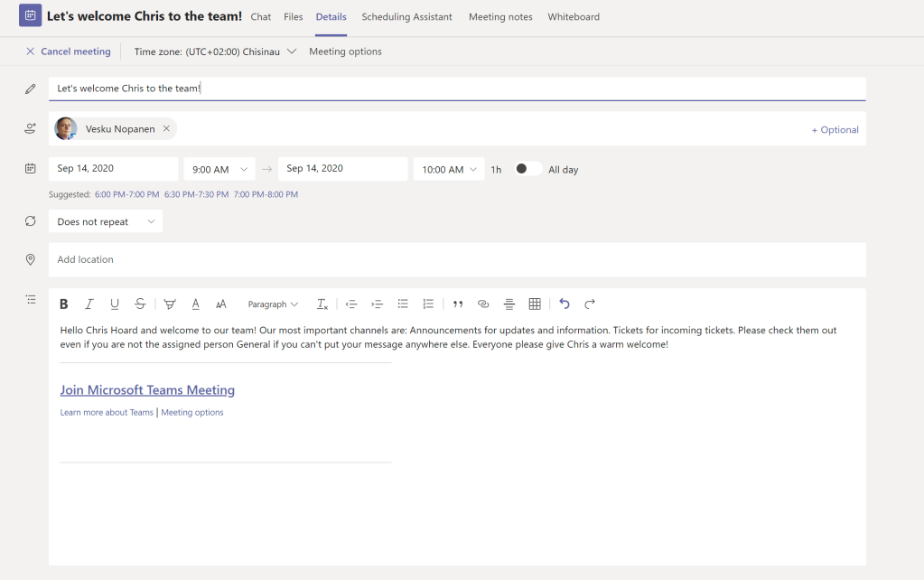Apply italic formatting to text

click(x=89, y=304)
